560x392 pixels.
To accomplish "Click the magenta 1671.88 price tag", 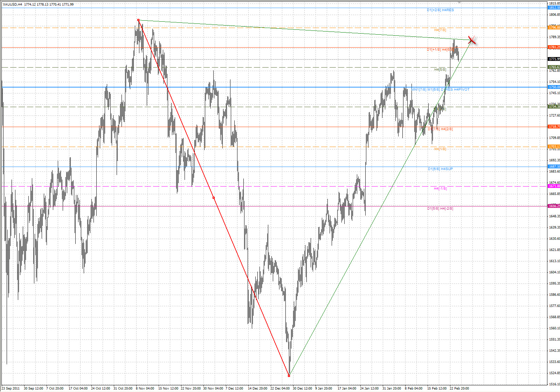I will (x=554, y=186).
